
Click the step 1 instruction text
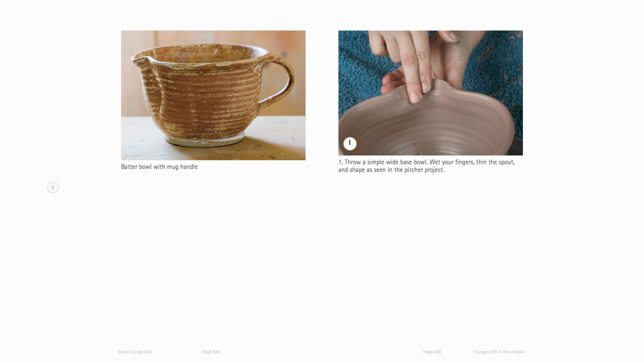pyautogui.click(x=427, y=166)
